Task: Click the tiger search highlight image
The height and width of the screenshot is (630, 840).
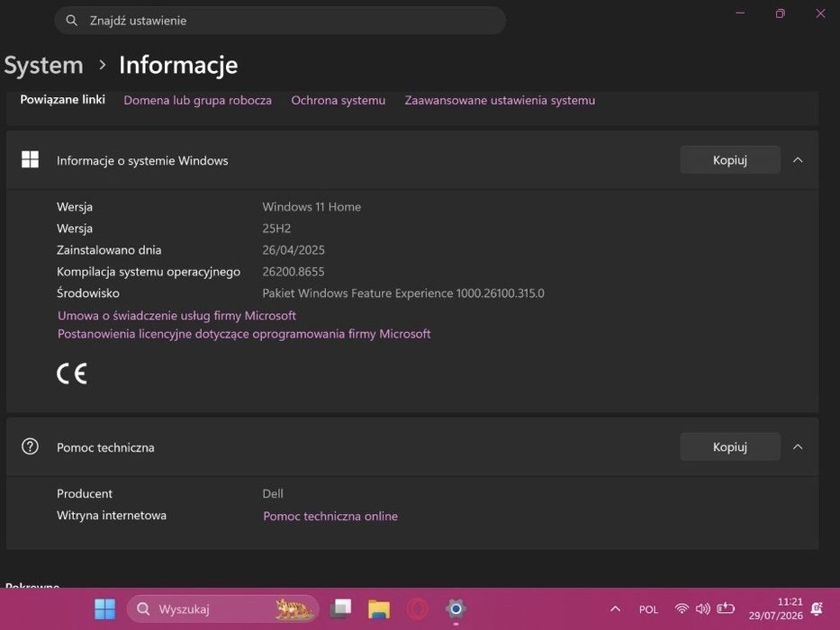Action: (x=294, y=609)
